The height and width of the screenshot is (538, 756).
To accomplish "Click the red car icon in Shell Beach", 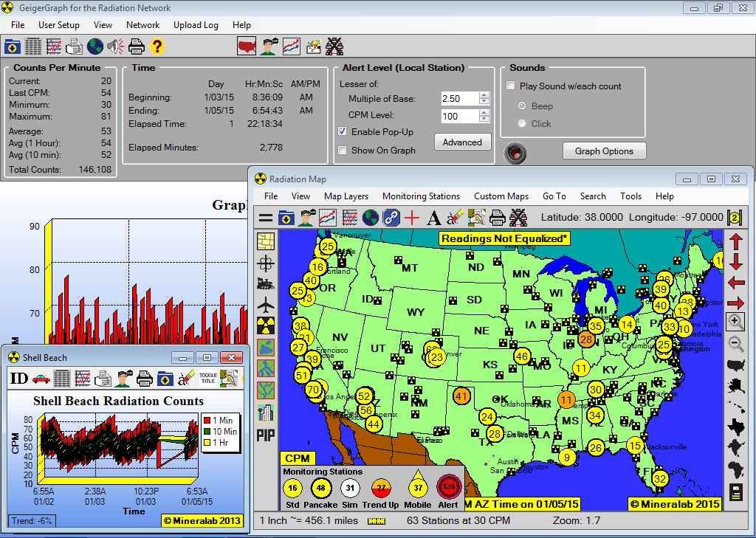I will click(x=41, y=379).
